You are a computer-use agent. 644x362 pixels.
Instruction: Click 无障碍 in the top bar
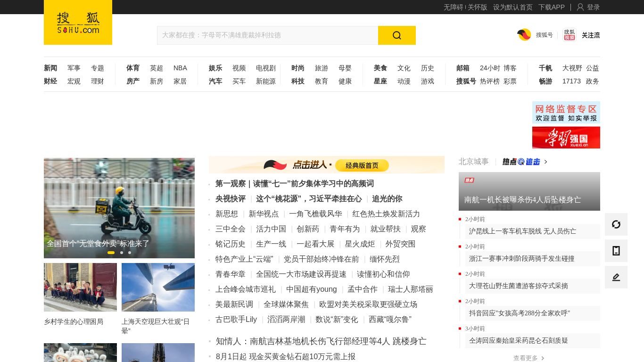[x=453, y=7]
